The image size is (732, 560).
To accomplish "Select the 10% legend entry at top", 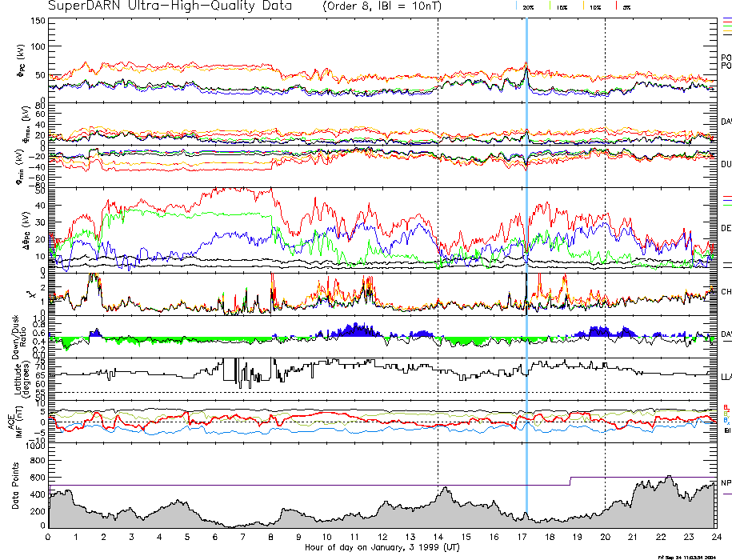I will tap(594, 6).
